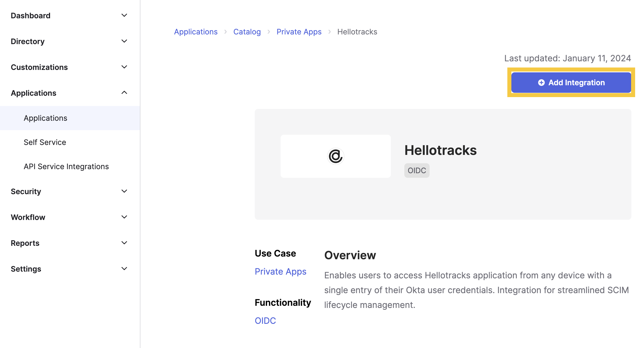This screenshot has width=644, height=348.
Task: Click the Hellotracks logo thumbnail
Action: click(336, 156)
